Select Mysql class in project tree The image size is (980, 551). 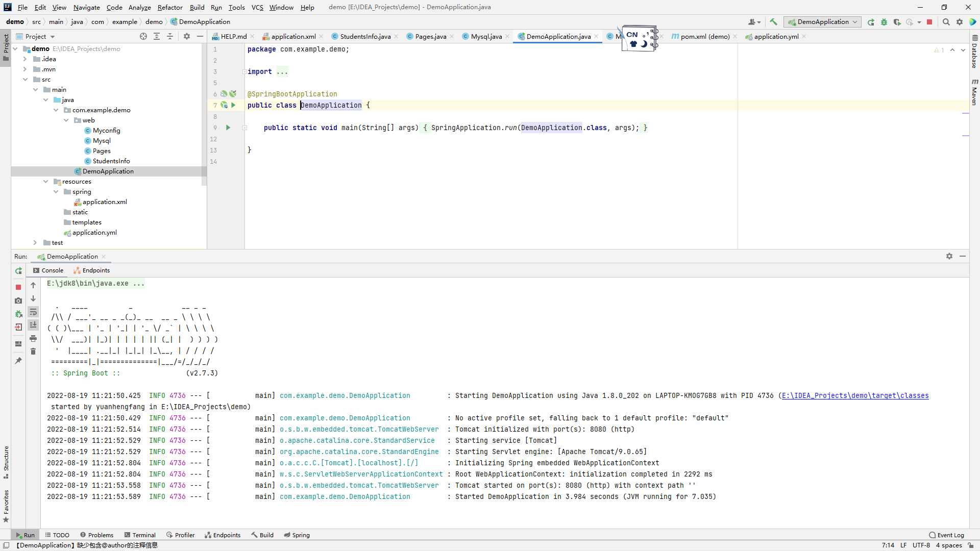tap(101, 141)
